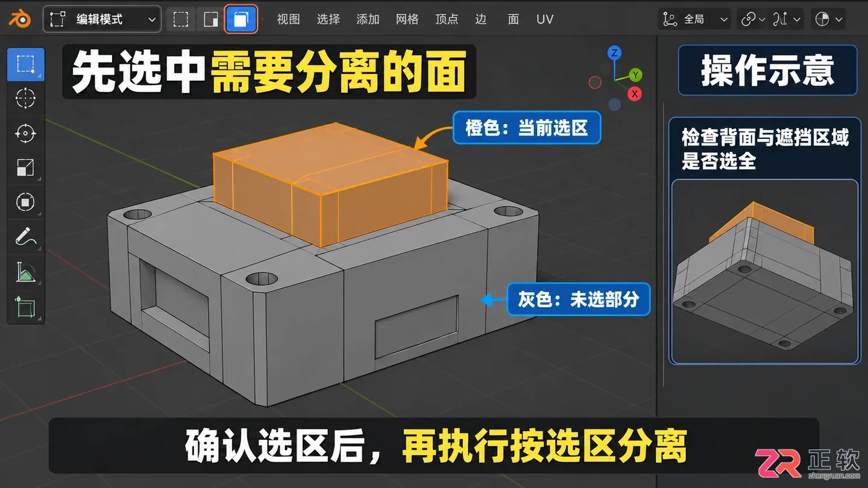Expand the snapping options dropdown
868x488 pixels.
(x=787, y=19)
